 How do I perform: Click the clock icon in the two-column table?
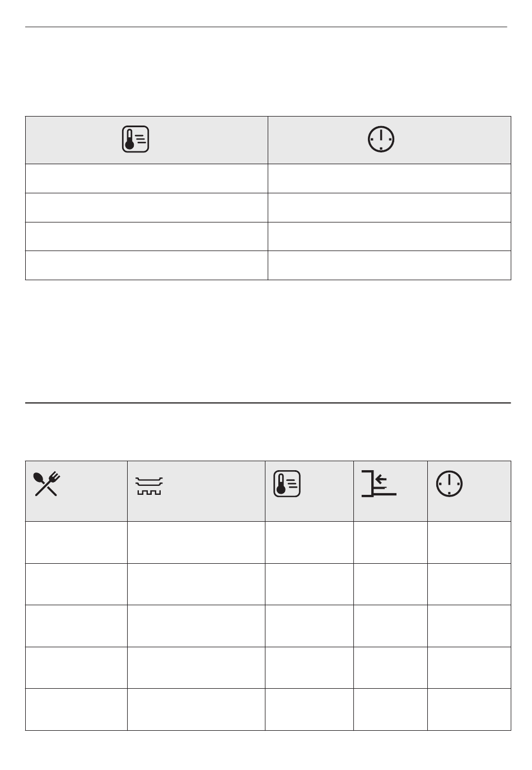[x=381, y=139]
